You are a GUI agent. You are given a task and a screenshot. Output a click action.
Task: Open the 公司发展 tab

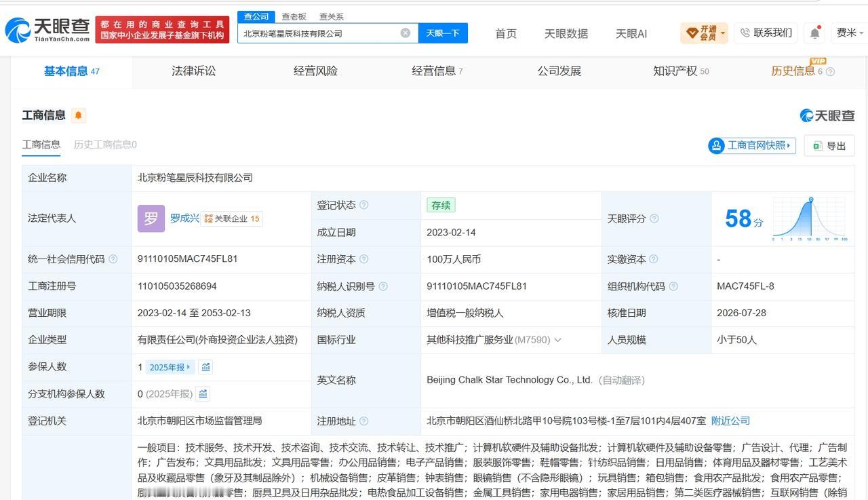559,71
